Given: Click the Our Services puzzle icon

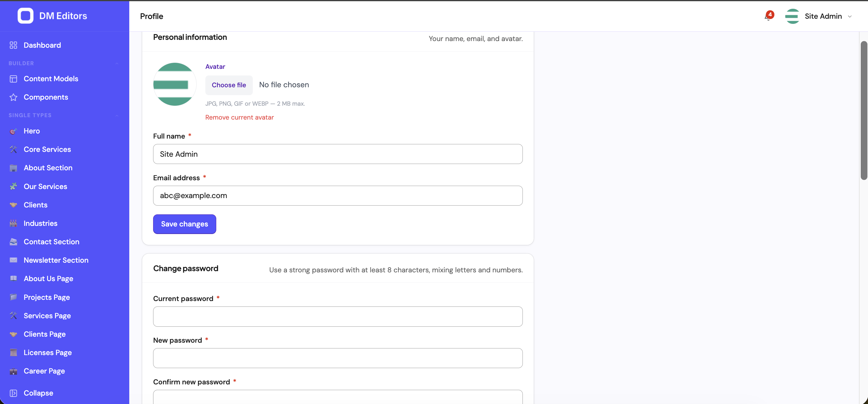Looking at the screenshot, I should (x=14, y=186).
